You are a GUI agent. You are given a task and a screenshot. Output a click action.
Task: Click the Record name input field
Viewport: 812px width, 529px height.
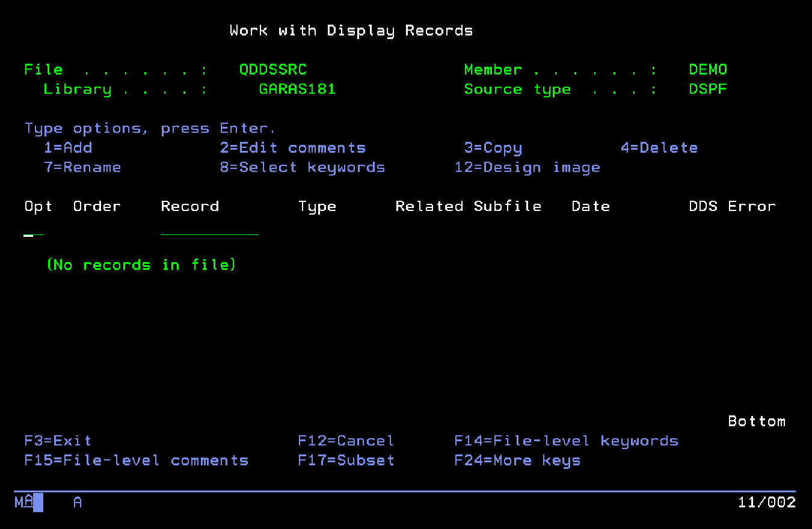[x=209, y=230]
